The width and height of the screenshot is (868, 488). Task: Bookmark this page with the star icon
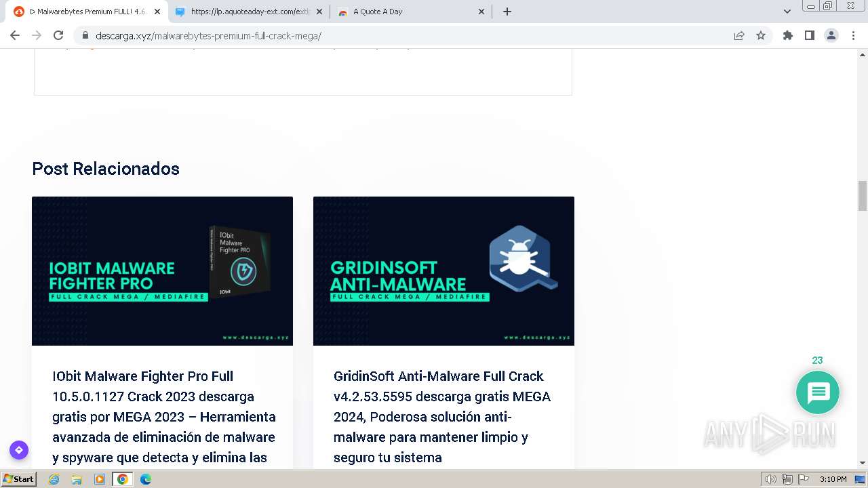pyautogui.click(x=761, y=35)
